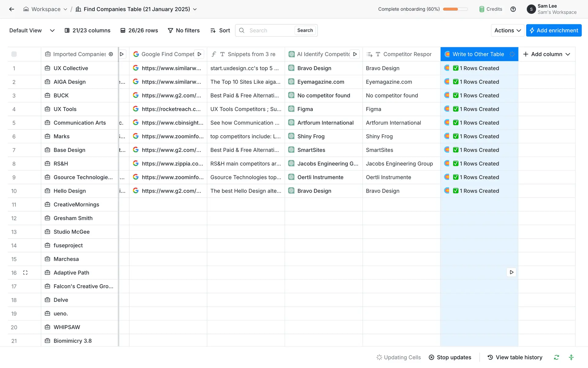Open the No filters menu
Image resolution: width=588 pixels, height=368 pixels.
(x=184, y=30)
